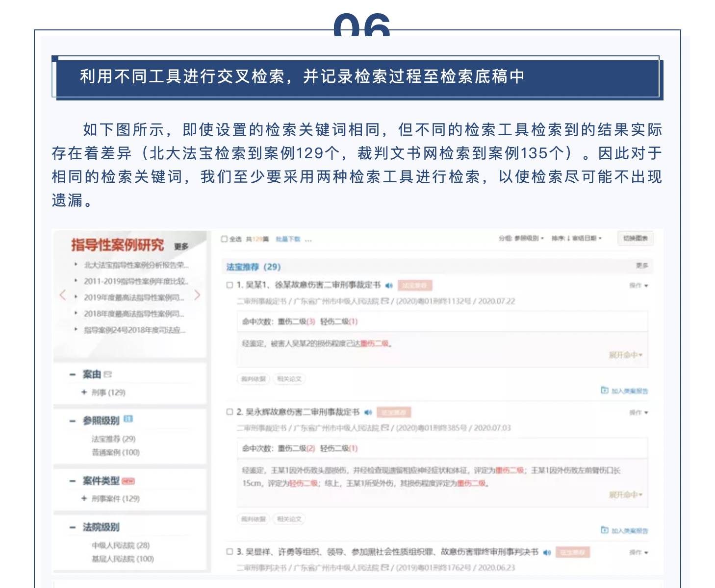Play audio for case 2 吴永辉
This screenshot has height=588, width=715.
coord(368,412)
